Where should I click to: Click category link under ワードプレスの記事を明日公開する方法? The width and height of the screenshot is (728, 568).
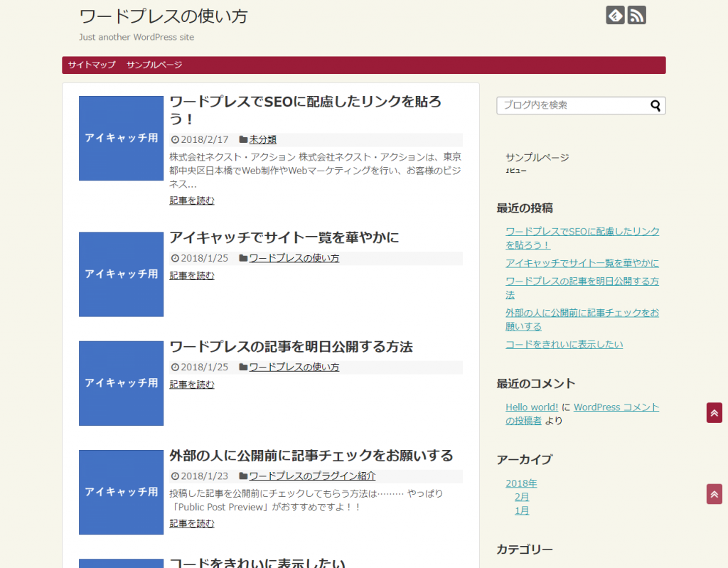coord(294,368)
